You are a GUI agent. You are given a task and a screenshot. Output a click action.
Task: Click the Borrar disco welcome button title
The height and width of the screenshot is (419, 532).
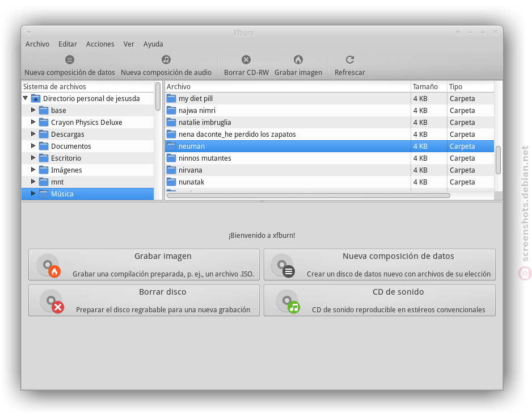[x=163, y=292]
